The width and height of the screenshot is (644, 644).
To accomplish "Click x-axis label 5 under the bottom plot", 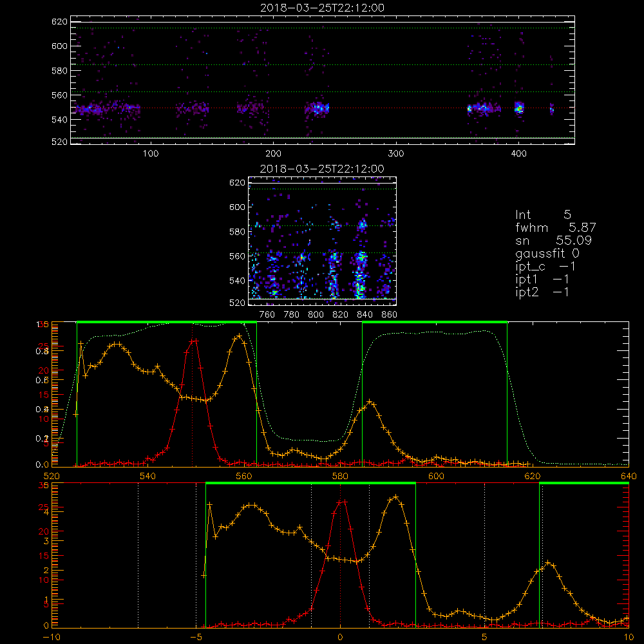I will pos(484,637).
